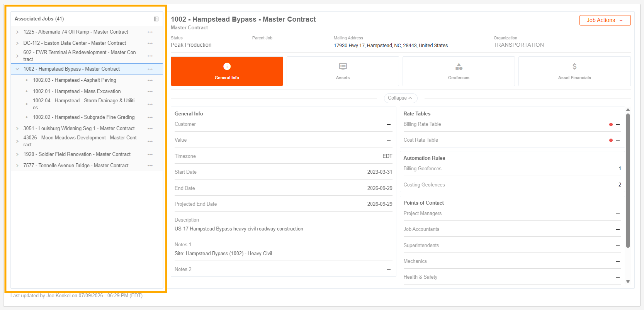Expand DC-112 - Easton Data Center job
The height and width of the screenshot is (310, 644).
point(17,43)
